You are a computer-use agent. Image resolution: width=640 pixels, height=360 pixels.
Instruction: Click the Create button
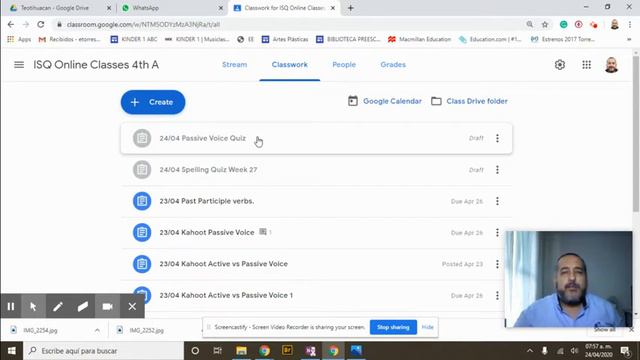point(153,102)
